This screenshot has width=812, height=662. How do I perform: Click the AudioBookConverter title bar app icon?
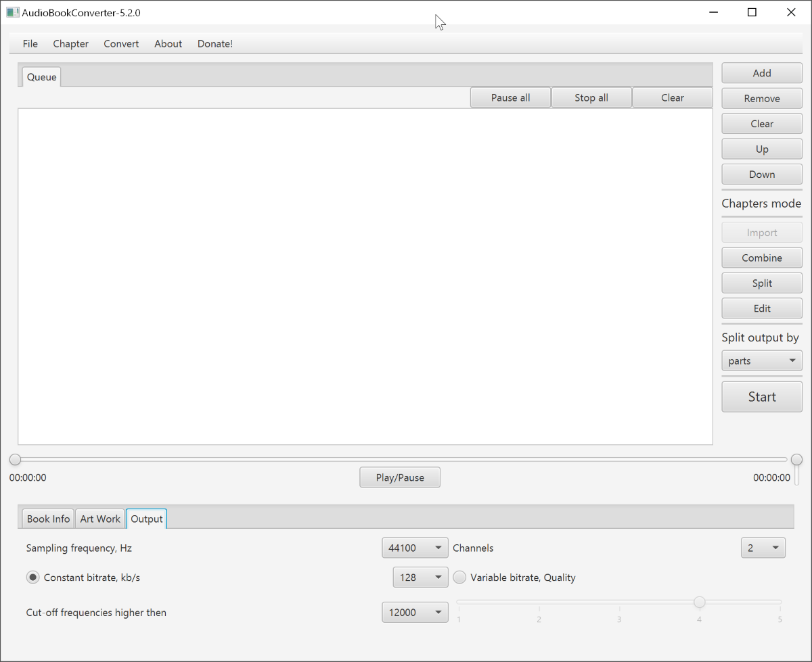click(x=12, y=12)
